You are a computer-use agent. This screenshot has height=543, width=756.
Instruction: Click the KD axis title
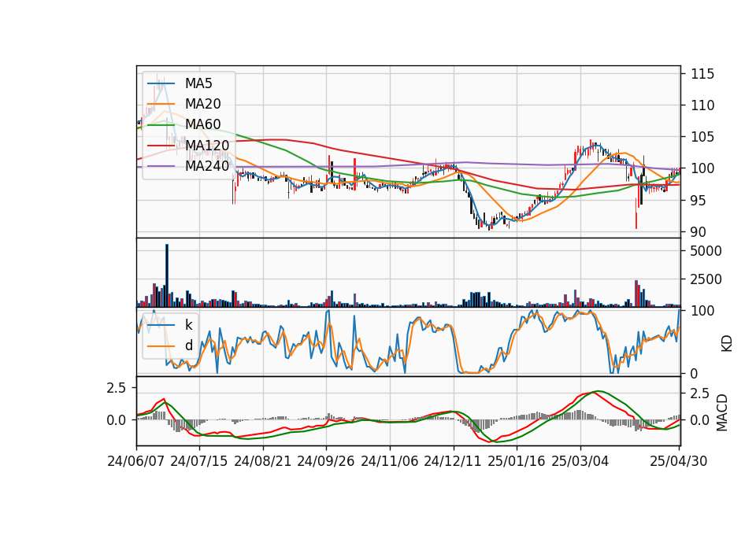pos(727,344)
